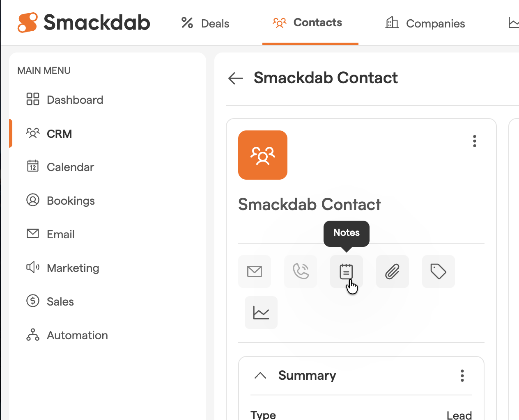Open Summary section three-dot menu
The image size is (519, 420).
[462, 376]
